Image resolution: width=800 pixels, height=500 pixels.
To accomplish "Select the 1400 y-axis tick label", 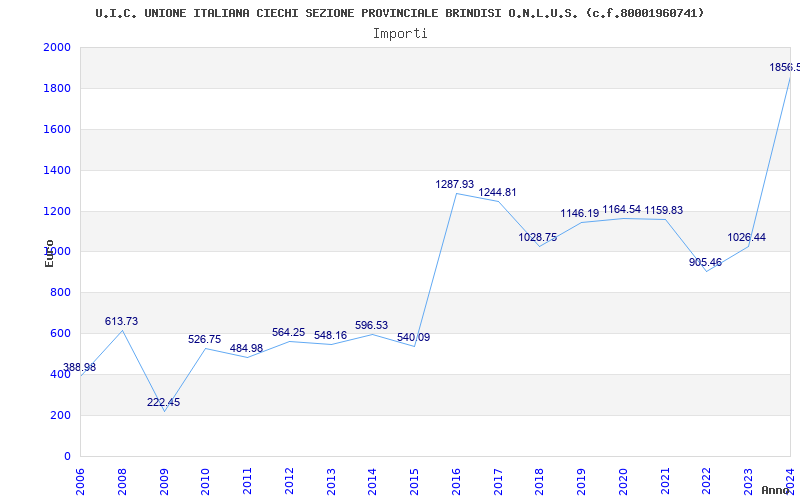I will (x=57, y=171).
